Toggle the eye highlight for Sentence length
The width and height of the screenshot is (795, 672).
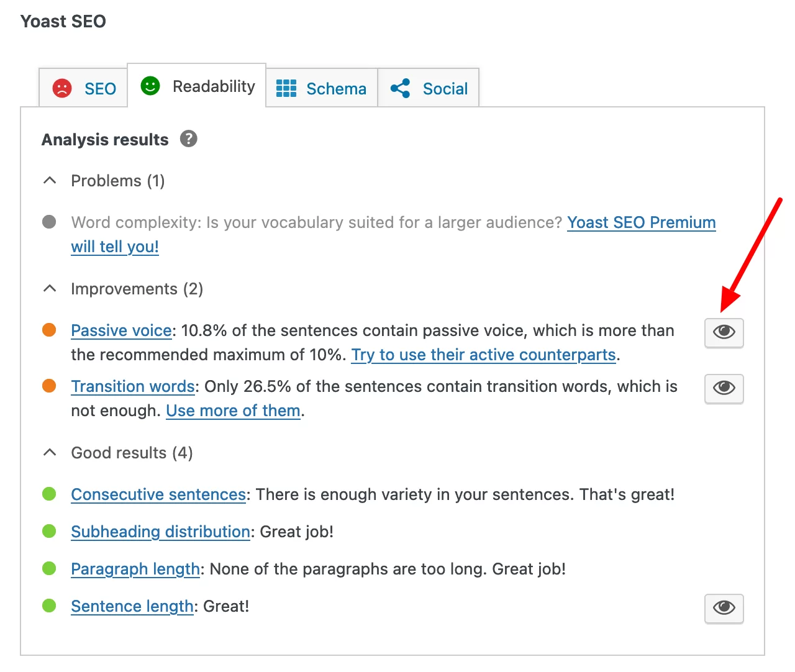pos(724,607)
